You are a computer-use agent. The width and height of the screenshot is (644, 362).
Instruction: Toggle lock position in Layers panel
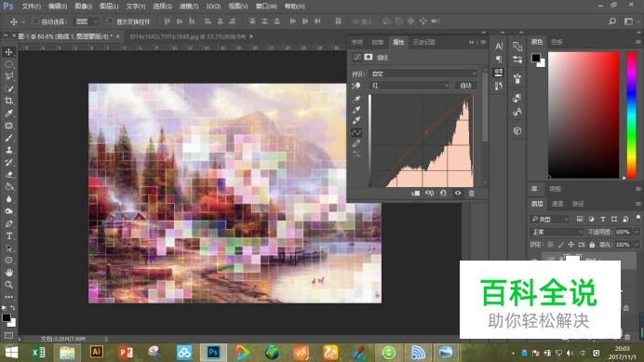570,245
